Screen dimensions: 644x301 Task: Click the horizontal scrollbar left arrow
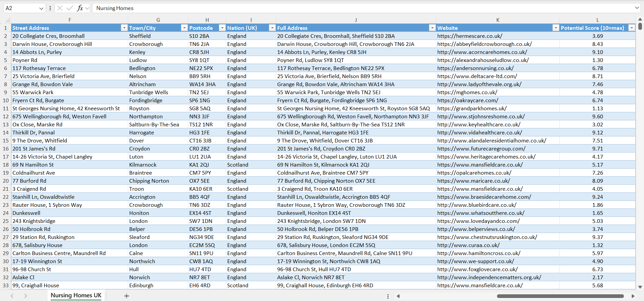point(398,296)
